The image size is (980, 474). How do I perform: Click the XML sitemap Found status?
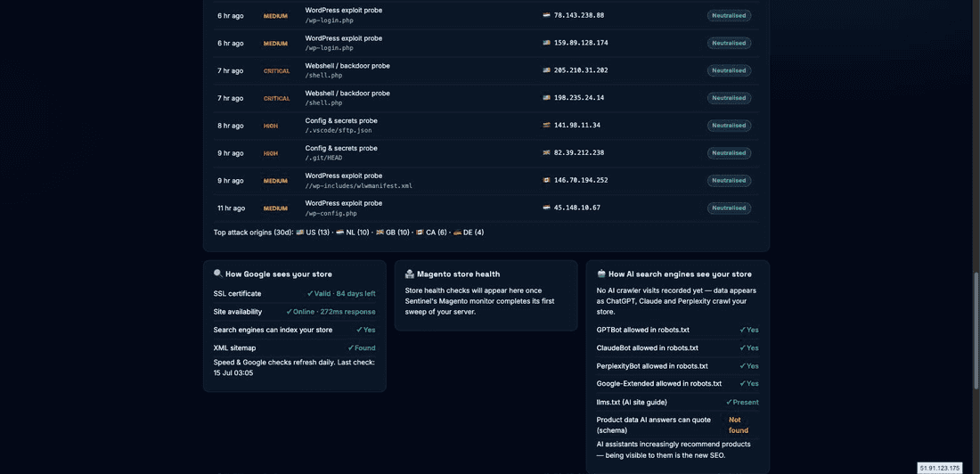[362, 348]
